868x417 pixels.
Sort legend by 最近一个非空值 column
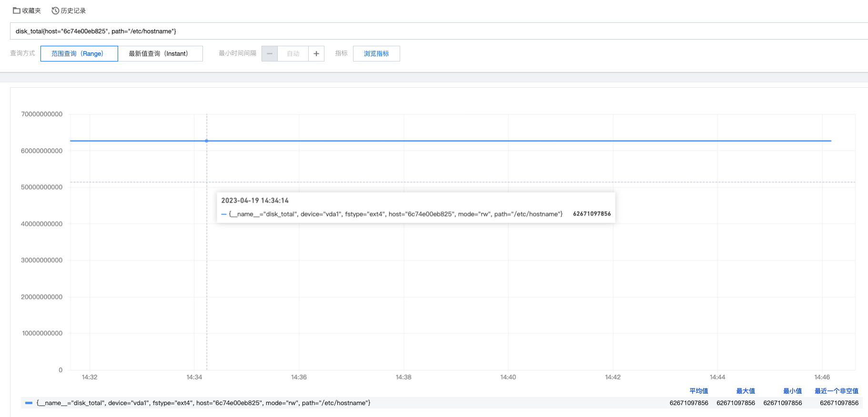click(x=836, y=391)
